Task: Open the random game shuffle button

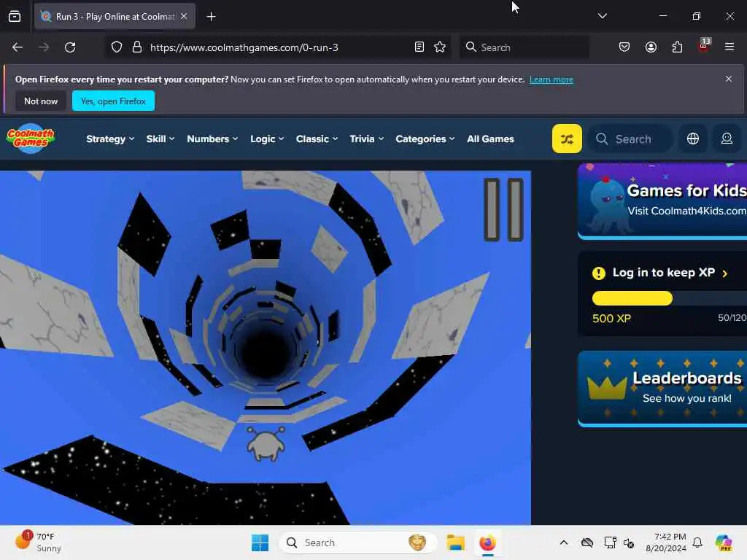Action: click(x=566, y=139)
